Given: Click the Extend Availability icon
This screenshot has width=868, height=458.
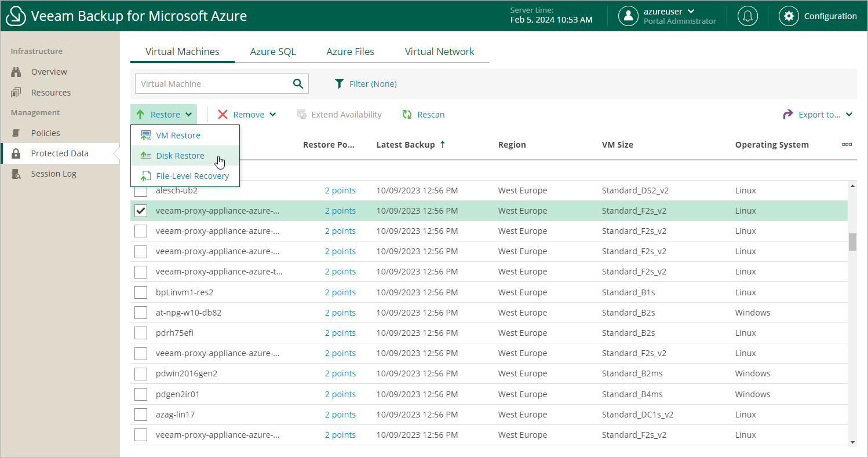Looking at the screenshot, I should tap(301, 115).
